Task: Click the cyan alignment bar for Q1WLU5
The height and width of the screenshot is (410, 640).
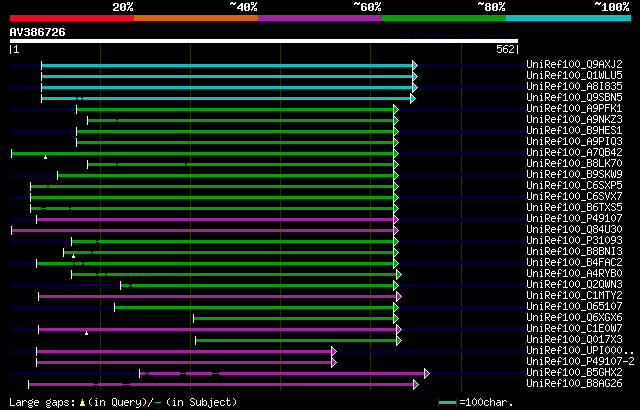Action: [x=227, y=76]
